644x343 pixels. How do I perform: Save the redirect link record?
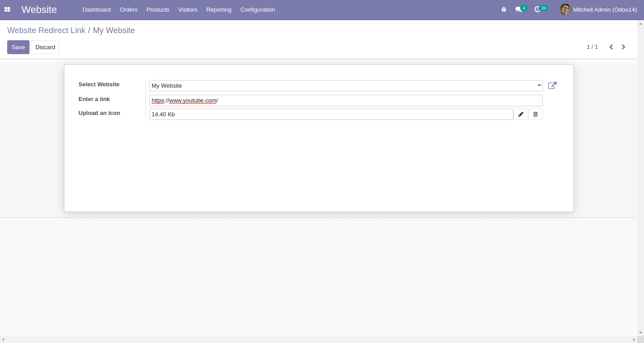coord(18,47)
